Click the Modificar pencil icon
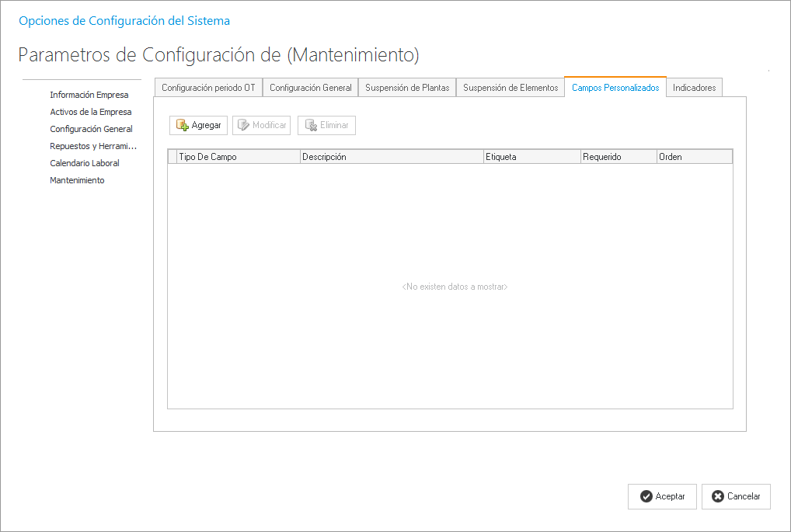Screen dimensions: 791x532 click(x=243, y=125)
